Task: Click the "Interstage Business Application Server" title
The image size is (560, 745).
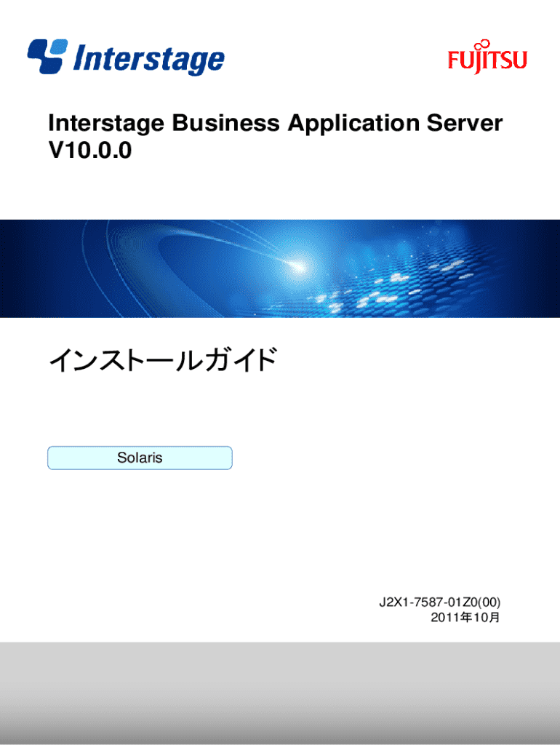Action: coord(275,124)
